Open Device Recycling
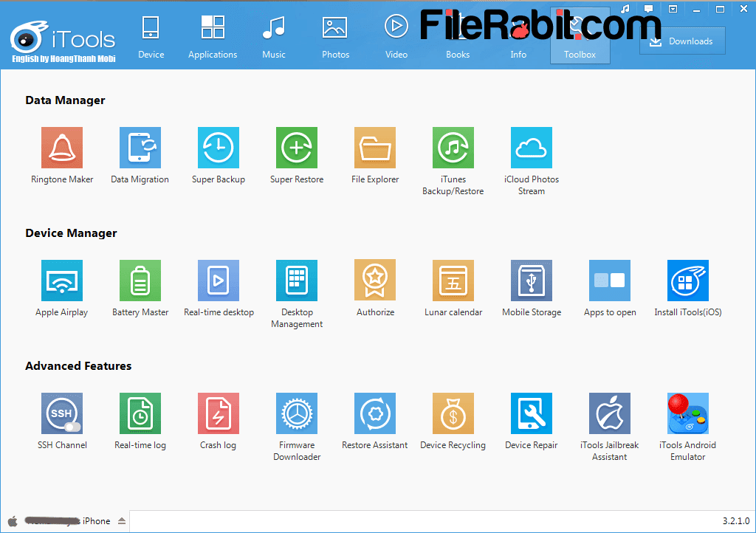Screen dimensions: 756x533 click(x=453, y=413)
